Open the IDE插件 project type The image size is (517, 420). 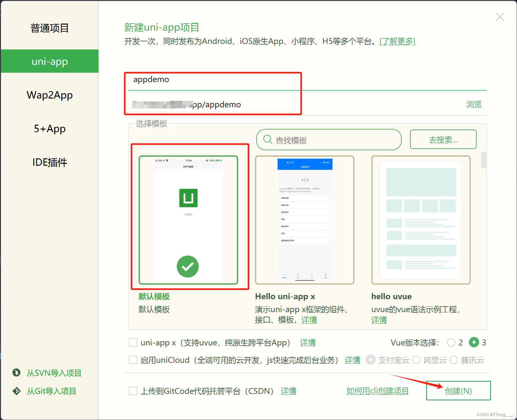click(x=49, y=162)
